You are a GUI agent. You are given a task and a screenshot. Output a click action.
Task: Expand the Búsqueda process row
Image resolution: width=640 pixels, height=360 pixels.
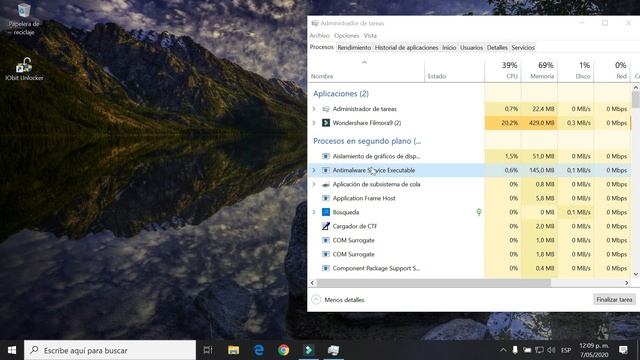click(x=314, y=212)
